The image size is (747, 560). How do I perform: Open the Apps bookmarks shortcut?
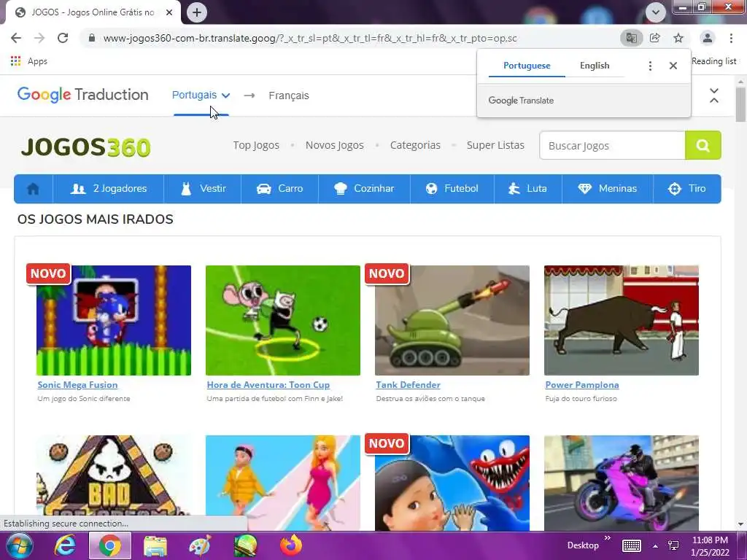click(x=29, y=61)
